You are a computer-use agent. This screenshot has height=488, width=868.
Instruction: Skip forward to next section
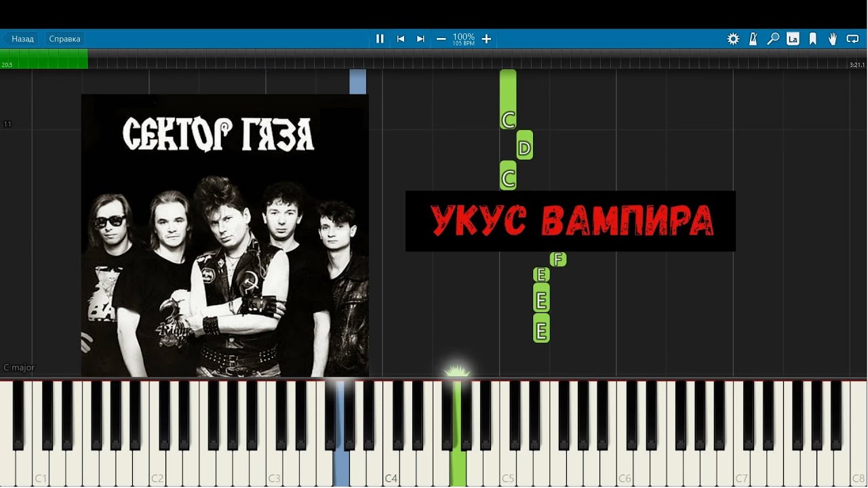tap(420, 39)
